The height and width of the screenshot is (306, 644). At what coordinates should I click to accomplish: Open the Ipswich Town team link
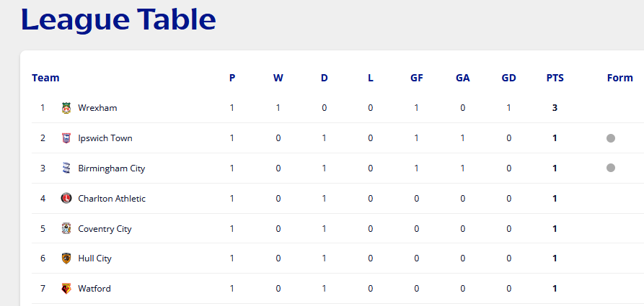click(105, 138)
